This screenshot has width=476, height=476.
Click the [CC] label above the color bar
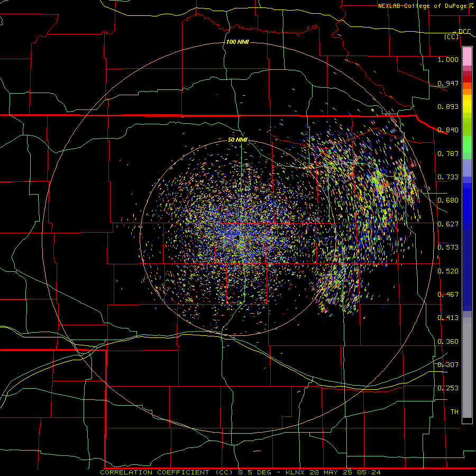(x=452, y=36)
